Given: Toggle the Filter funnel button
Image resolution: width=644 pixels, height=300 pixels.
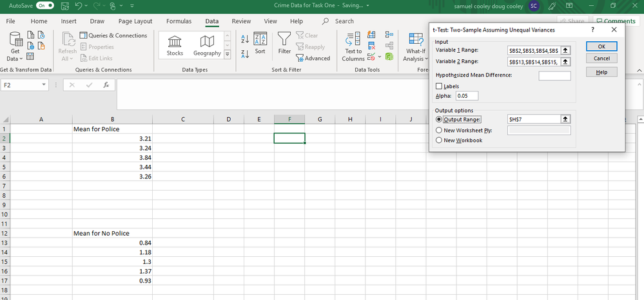Looking at the screenshot, I should (284, 43).
